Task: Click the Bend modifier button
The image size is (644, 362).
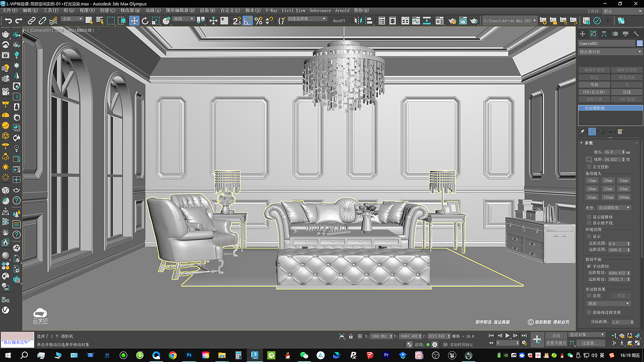Action: pos(594,85)
